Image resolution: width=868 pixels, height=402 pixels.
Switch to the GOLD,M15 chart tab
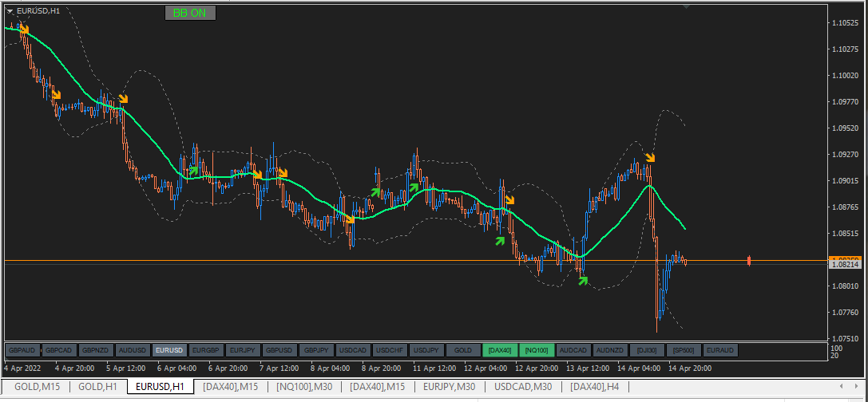pos(35,387)
